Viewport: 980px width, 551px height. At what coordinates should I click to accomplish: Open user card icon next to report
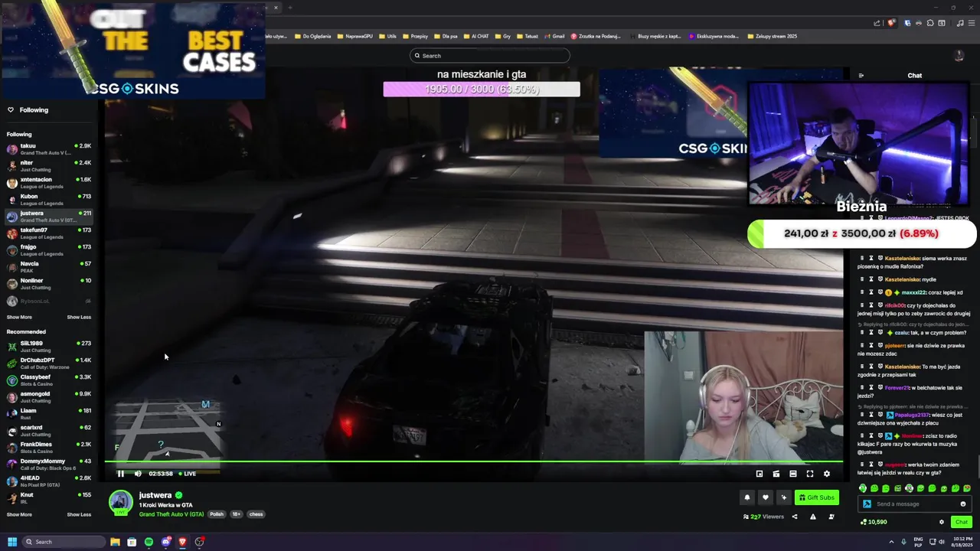tap(831, 517)
